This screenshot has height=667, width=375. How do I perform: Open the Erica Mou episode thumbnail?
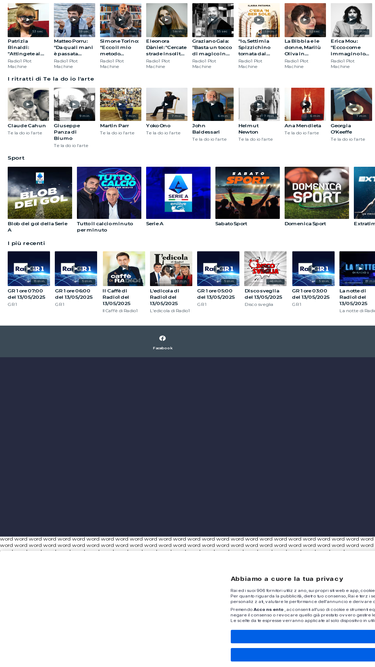click(x=351, y=20)
